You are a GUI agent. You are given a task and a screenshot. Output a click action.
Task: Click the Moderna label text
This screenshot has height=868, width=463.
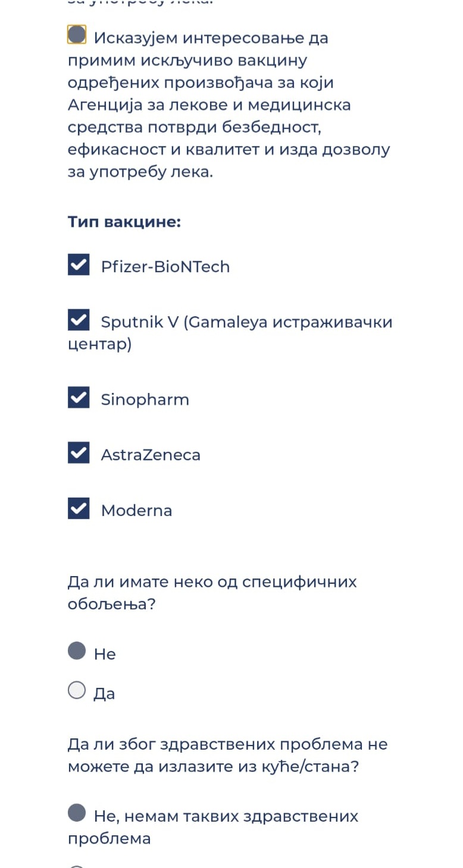pyautogui.click(x=136, y=511)
